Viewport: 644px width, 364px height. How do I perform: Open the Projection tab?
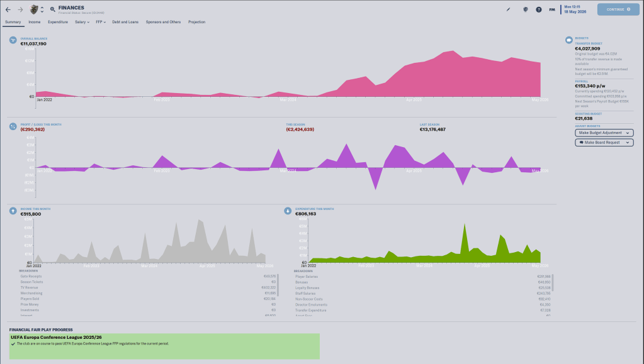(x=196, y=22)
